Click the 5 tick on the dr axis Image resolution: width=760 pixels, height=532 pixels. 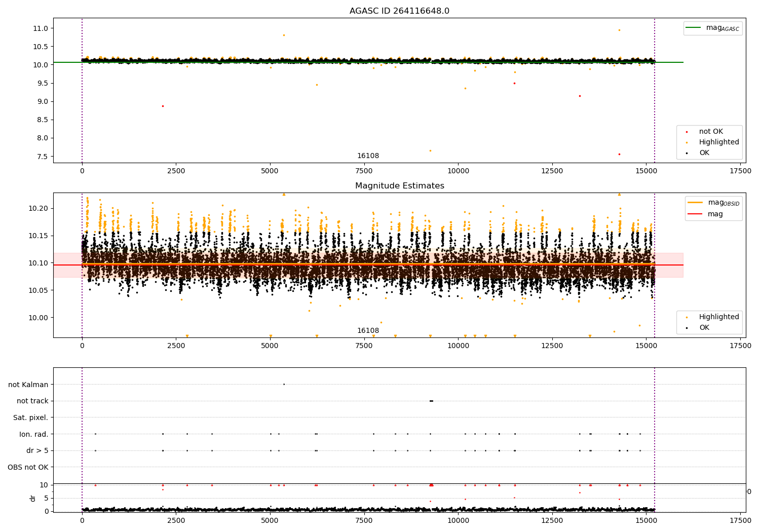pyautogui.click(x=47, y=498)
